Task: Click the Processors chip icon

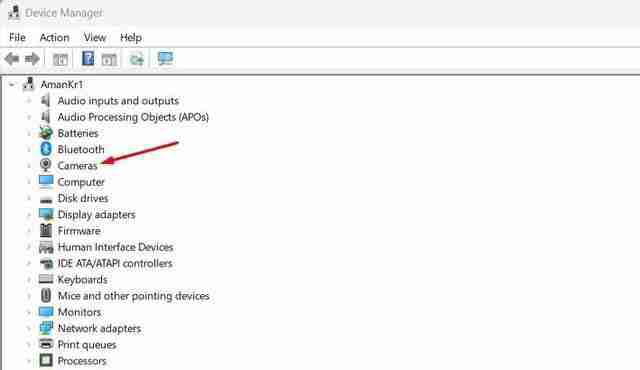Action: (x=46, y=361)
